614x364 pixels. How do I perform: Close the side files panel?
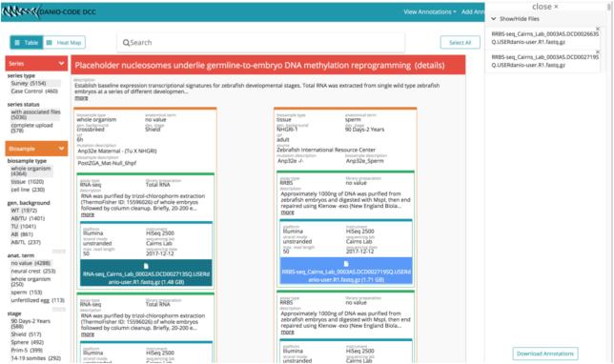pyautogui.click(x=544, y=7)
